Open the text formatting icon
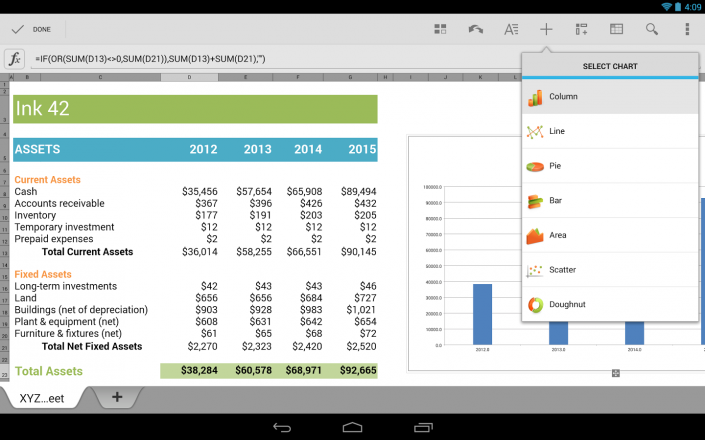 (x=511, y=30)
